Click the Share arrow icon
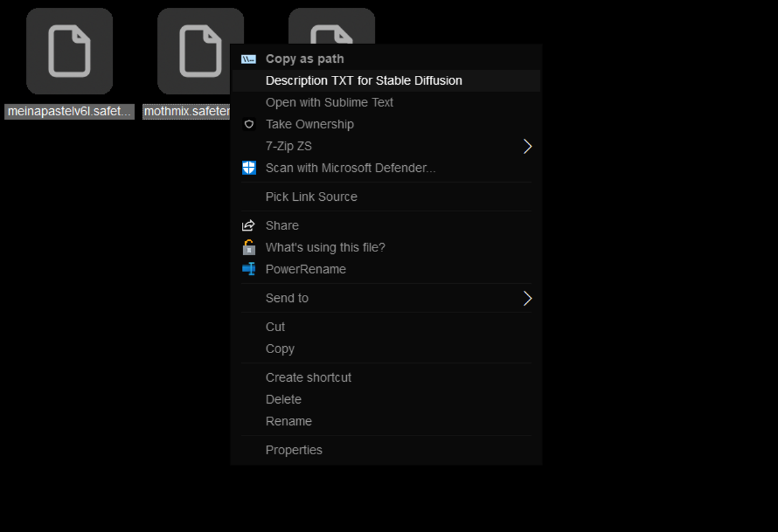Image resolution: width=778 pixels, height=532 pixels. (x=249, y=225)
